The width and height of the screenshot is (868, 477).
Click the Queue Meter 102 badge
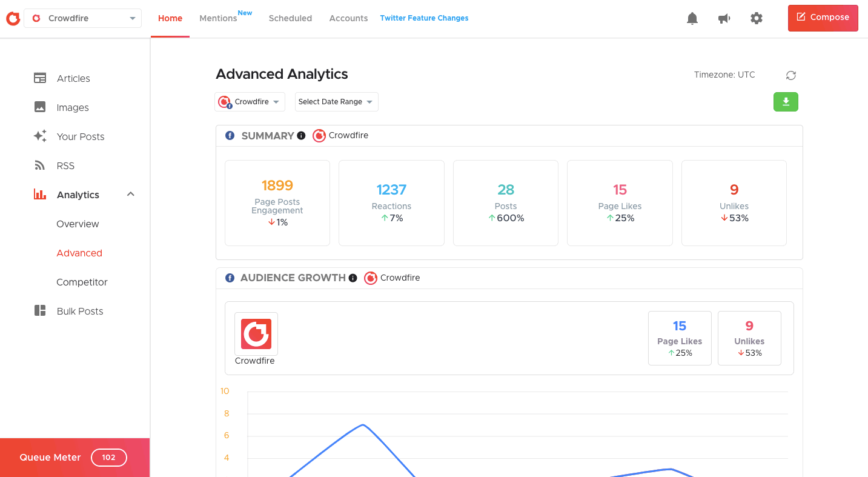(x=108, y=458)
